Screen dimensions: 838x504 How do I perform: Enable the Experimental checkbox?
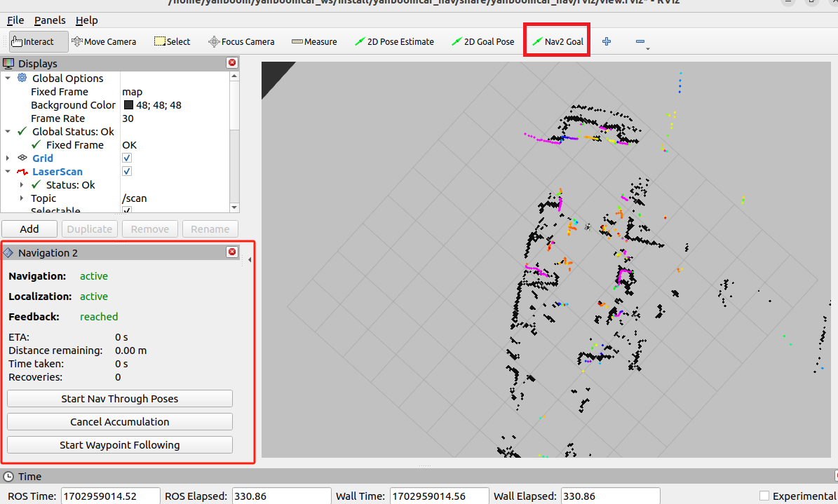click(764, 496)
